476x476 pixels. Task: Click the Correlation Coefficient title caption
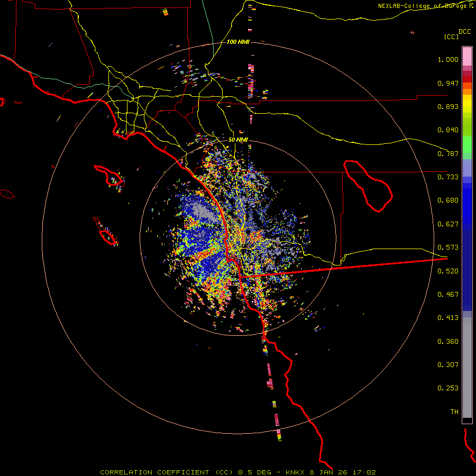238,472
